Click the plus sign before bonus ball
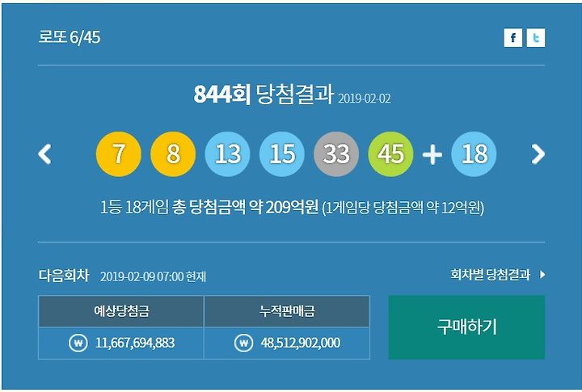 coord(432,154)
